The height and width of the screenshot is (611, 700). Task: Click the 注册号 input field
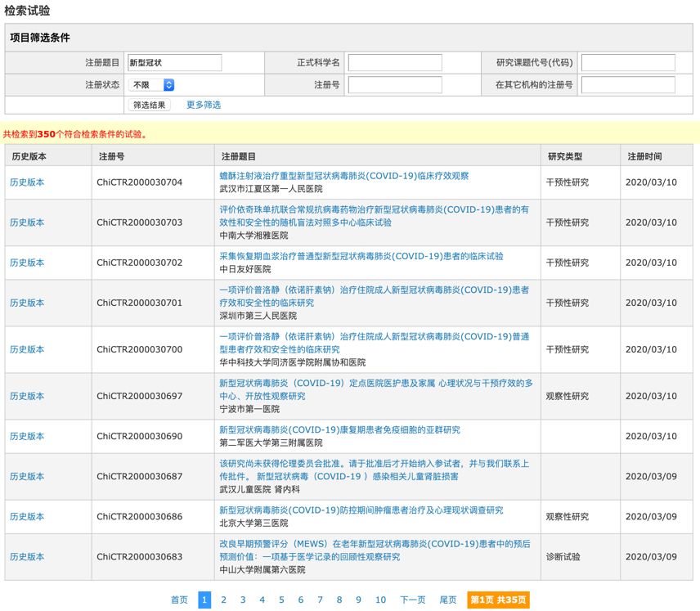(395, 85)
